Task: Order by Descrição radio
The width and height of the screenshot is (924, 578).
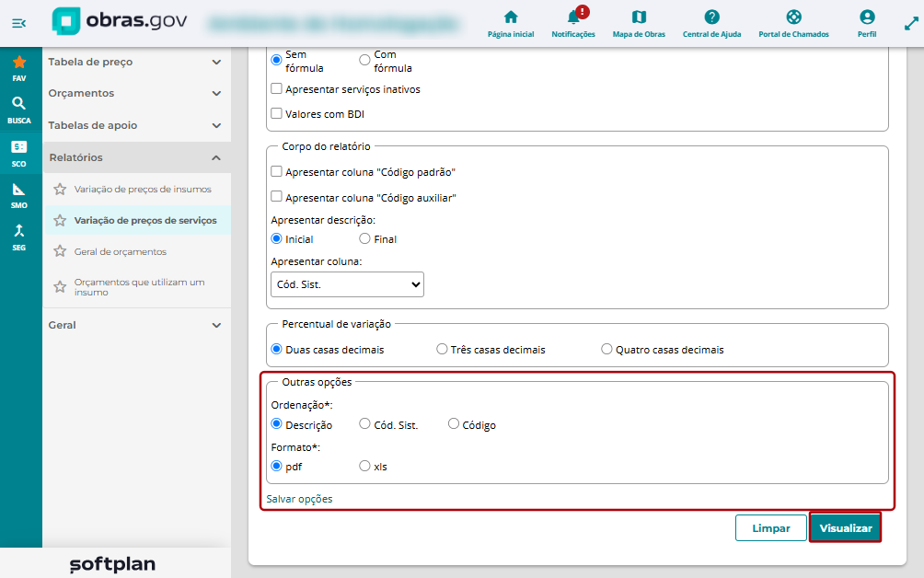Action: [x=276, y=423]
